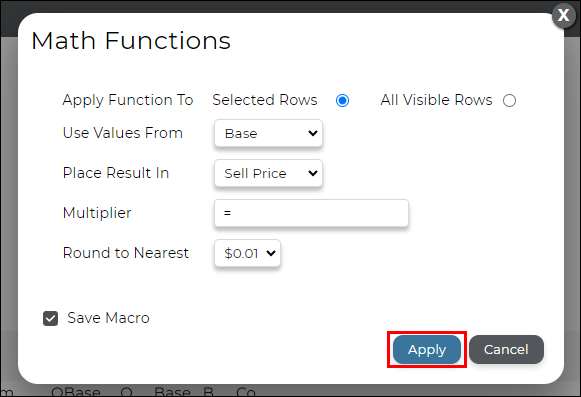
Task: Open the Place Result In dropdown showing Sell Price
Action: 268,173
